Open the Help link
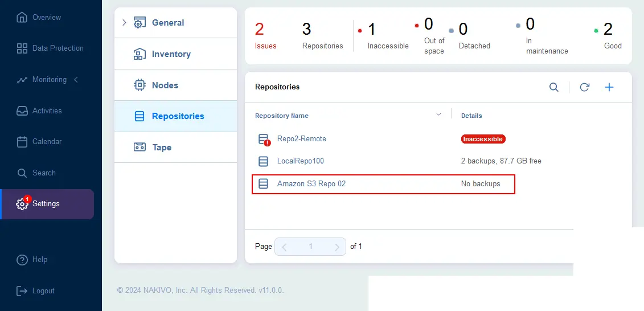644x311 pixels. click(x=40, y=260)
